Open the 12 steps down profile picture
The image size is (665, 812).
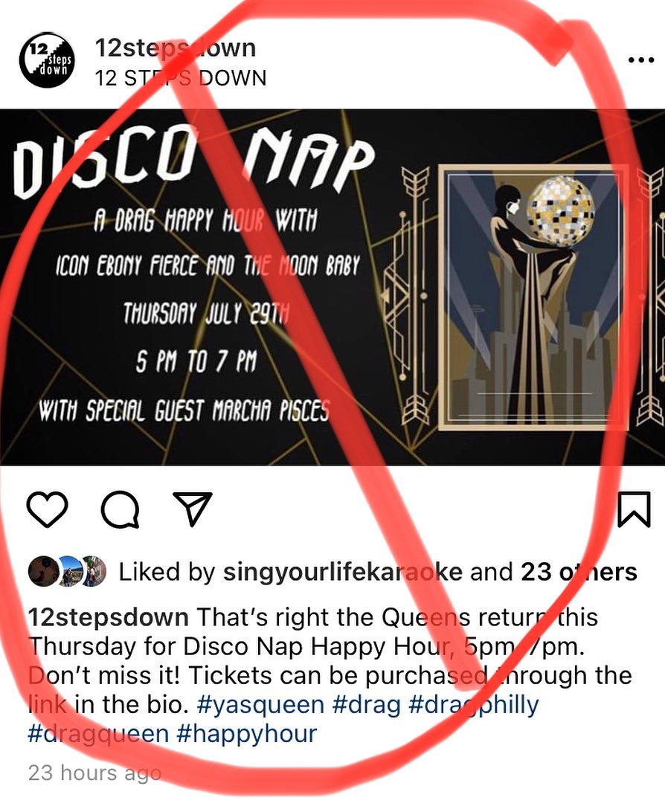(x=47, y=59)
